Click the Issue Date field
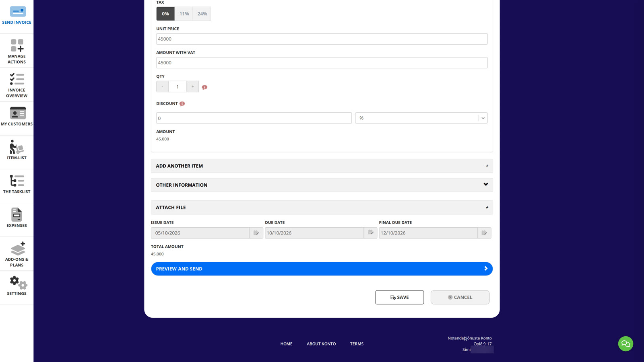This screenshot has height=362, width=644. pos(200,233)
